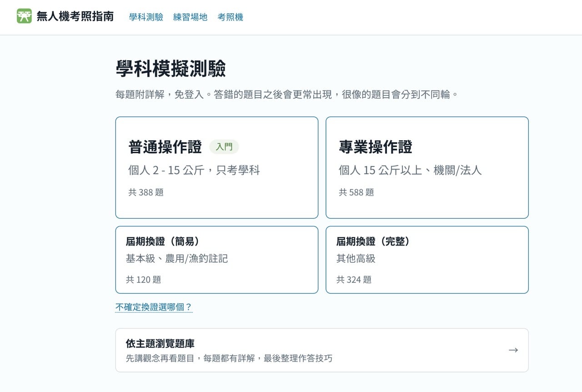Browse the question bank via 依主題瀏覽題庫
The width and height of the screenshot is (582, 392).
pyautogui.click(x=322, y=350)
